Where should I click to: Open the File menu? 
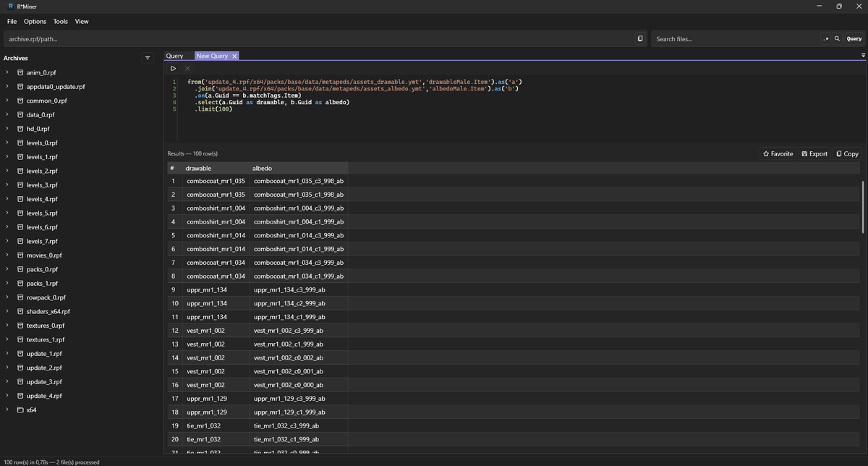[12, 22]
